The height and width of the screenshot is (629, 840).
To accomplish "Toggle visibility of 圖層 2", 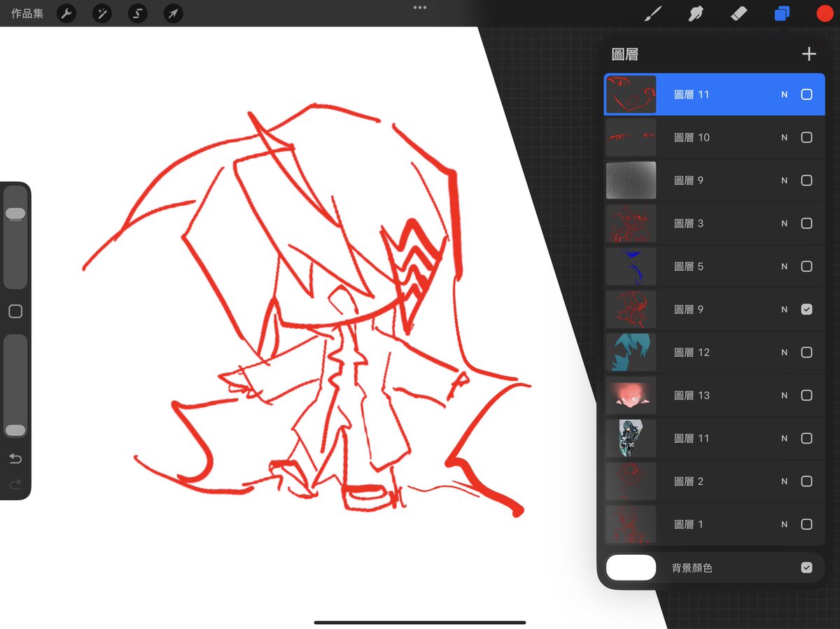I will [806, 481].
